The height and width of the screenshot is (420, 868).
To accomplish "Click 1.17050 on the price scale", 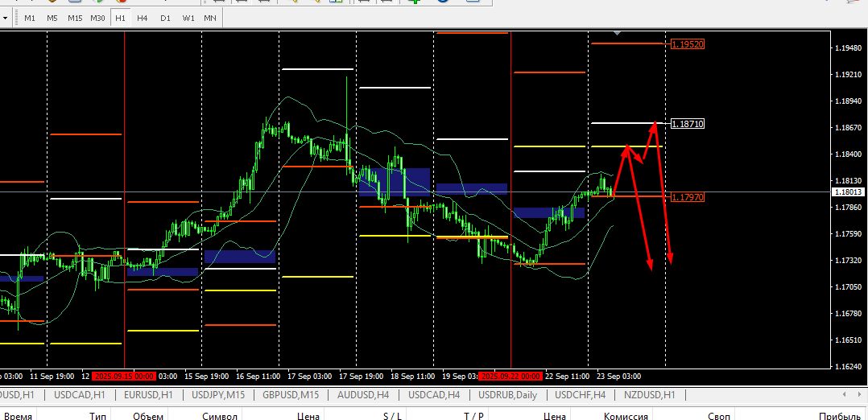I will [x=849, y=287].
